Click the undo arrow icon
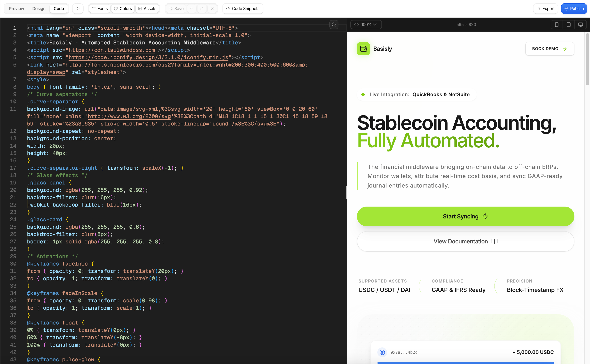The image size is (590, 364). pyautogui.click(x=192, y=9)
